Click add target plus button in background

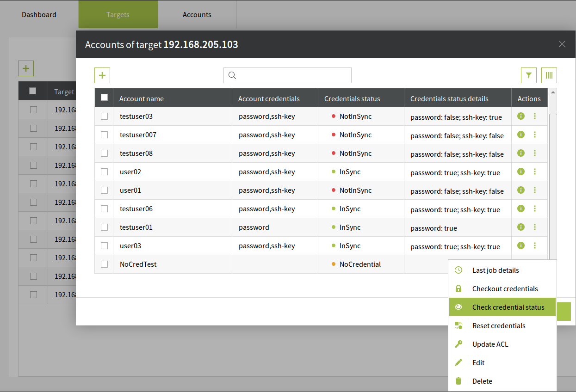coord(26,69)
